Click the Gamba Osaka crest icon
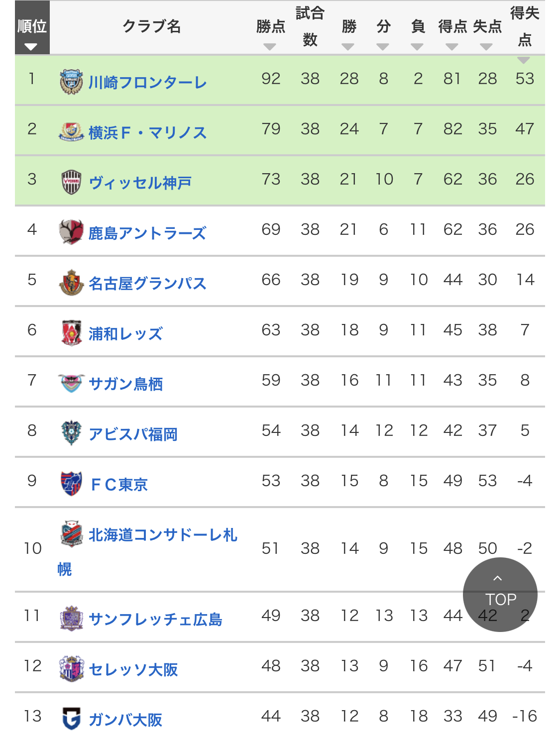The width and height of the screenshot is (560, 735). (71, 719)
